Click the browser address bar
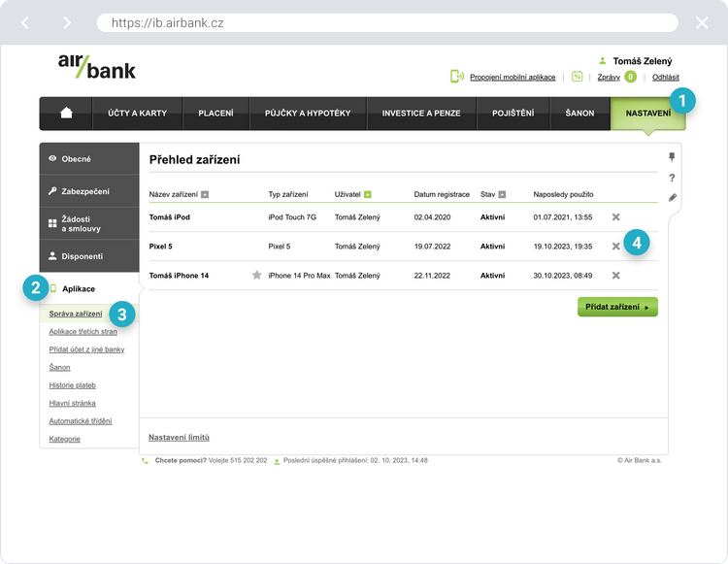This screenshot has height=564, width=728. point(388,22)
